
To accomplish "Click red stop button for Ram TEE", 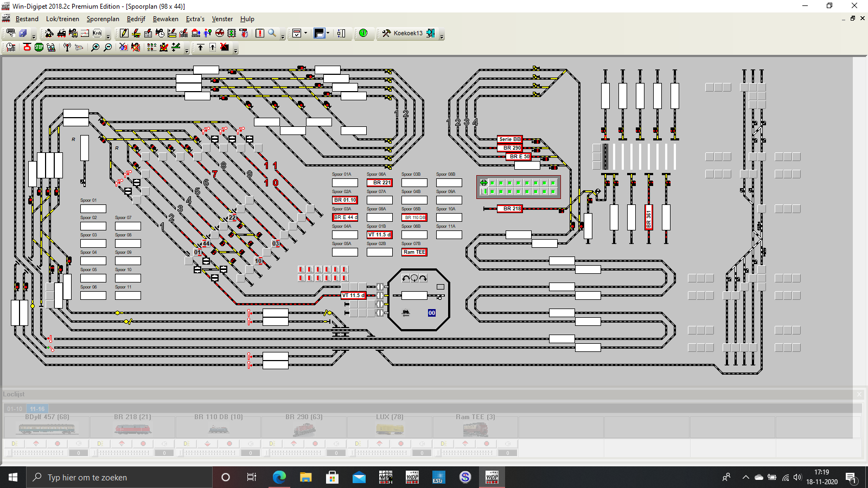I will (486, 444).
